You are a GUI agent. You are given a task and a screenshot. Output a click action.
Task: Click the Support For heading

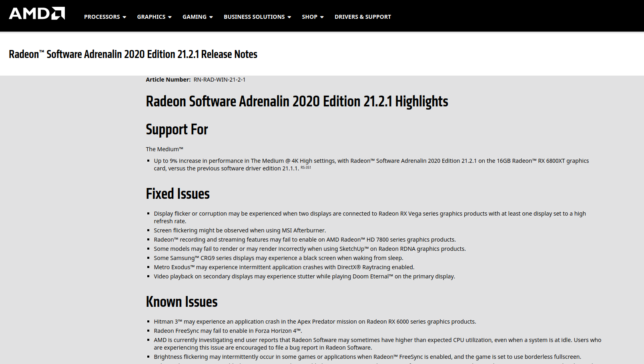(177, 130)
